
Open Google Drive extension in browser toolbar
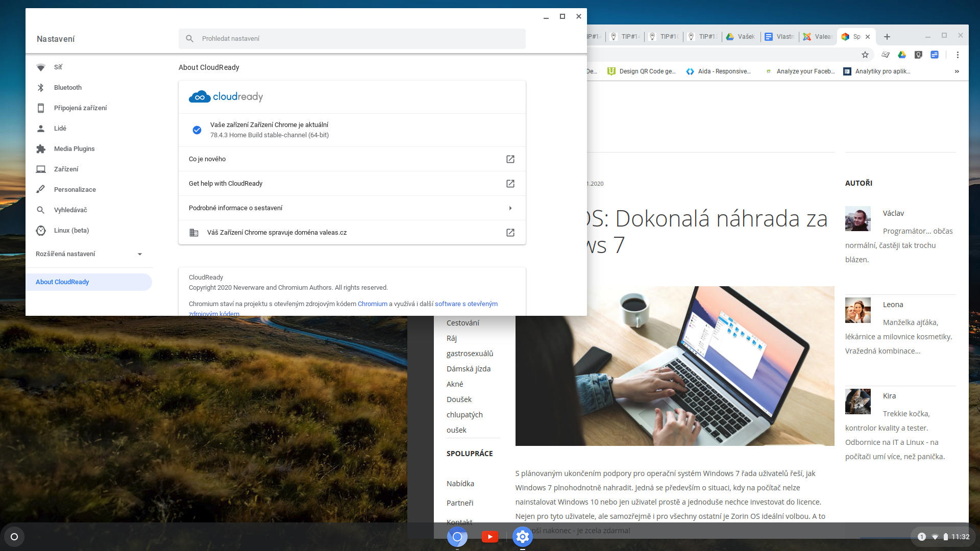(902, 55)
